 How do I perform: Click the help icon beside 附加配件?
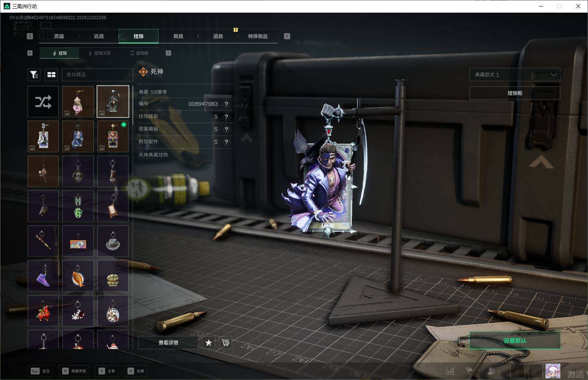[226, 142]
